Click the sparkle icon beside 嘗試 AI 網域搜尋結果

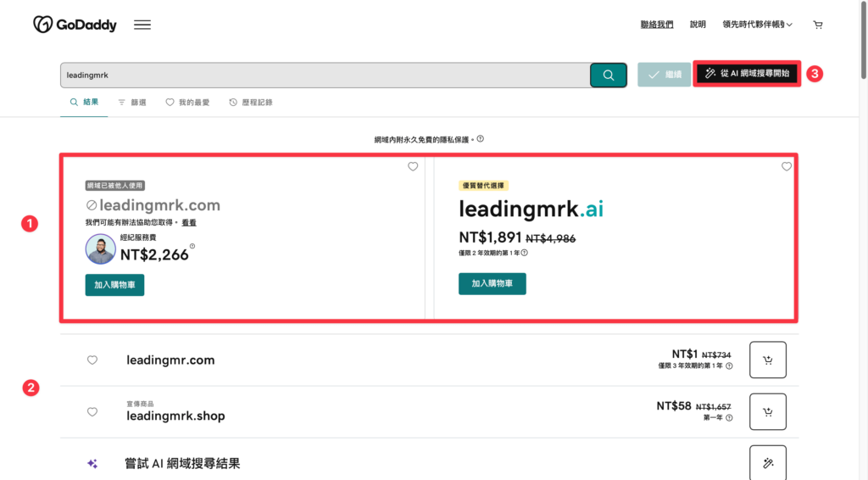92,463
